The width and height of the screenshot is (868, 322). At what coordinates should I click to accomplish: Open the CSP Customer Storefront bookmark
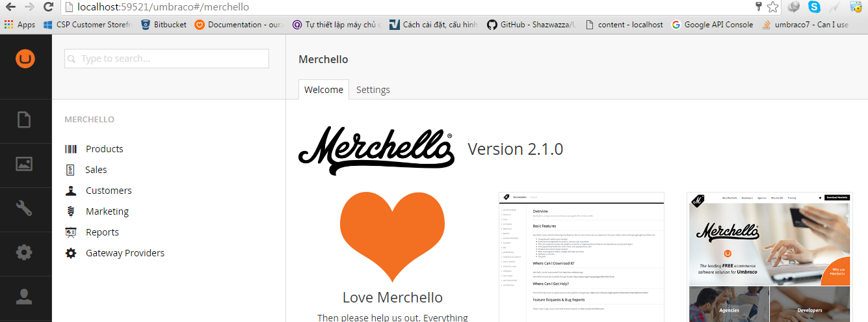[87, 25]
